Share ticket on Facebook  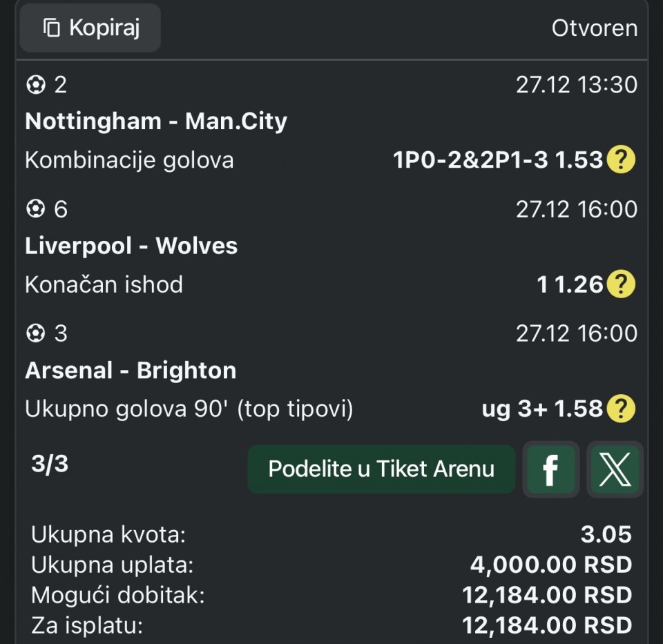[x=550, y=469]
